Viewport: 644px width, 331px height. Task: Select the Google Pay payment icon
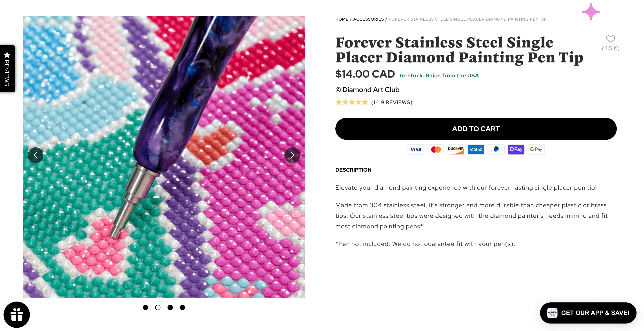pyautogui.click(x=536, y=149)
